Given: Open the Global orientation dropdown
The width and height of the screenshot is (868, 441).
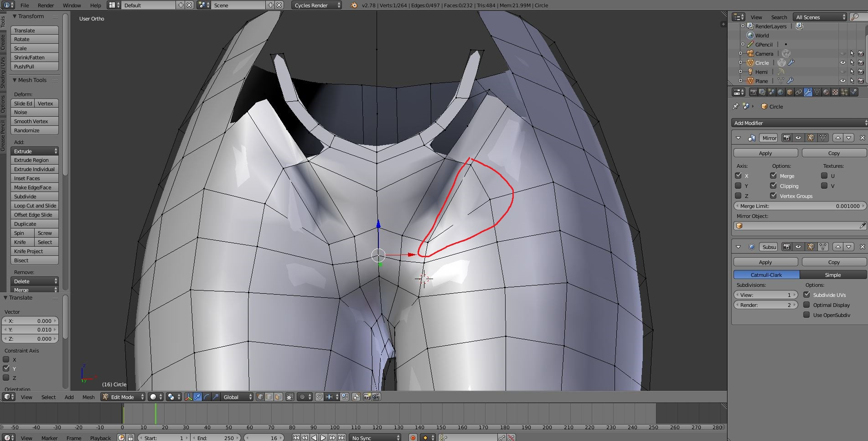Looking at the screenshot, I should coord(236,397).
